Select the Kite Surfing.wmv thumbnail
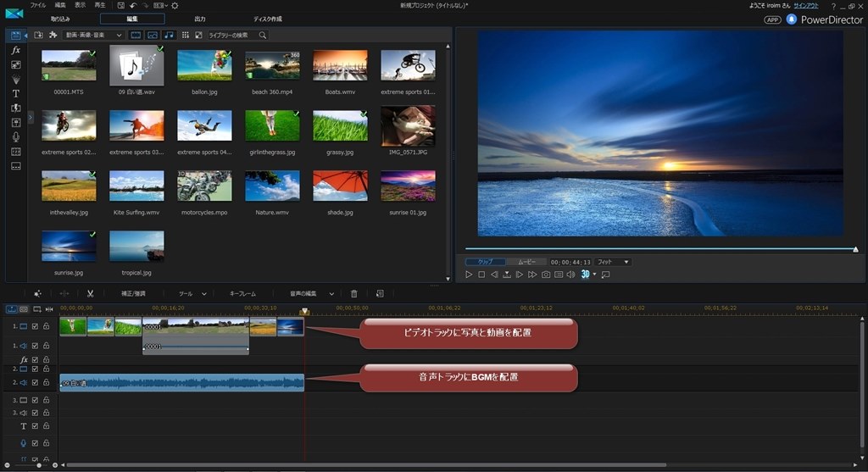Image resolution: width=868 pixels, height=472 pixels. tap(136, 186)
